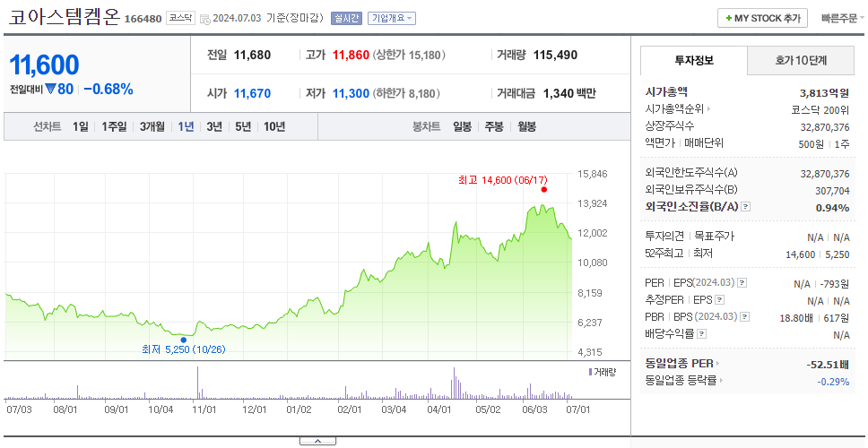Click the 전일 value 11,680
The width and height of the screenshot is (868, 448).
pos(253,55)
